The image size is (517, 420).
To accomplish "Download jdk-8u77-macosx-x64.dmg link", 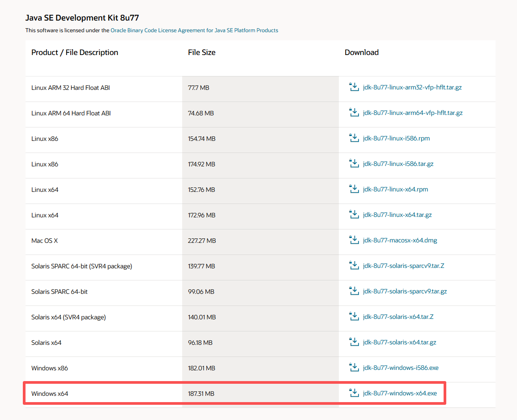I will tap(400, 240).
